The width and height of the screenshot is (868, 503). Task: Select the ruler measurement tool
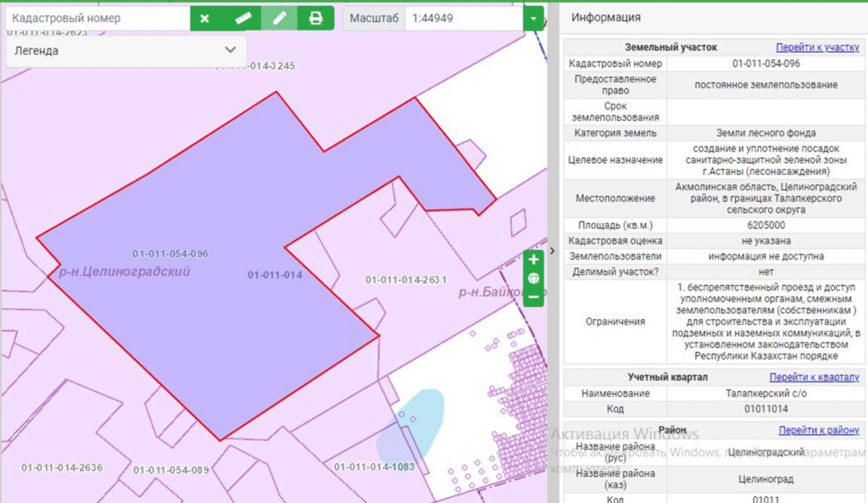point(243,19)
